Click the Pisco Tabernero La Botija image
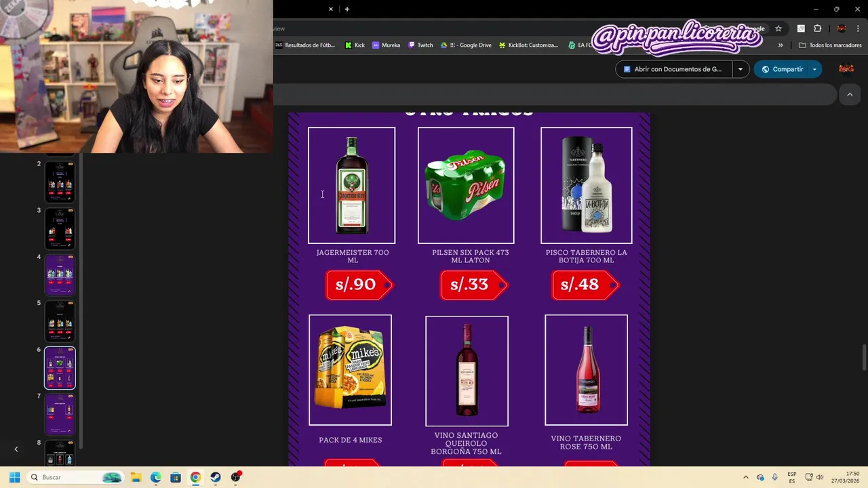 [587, 185]
